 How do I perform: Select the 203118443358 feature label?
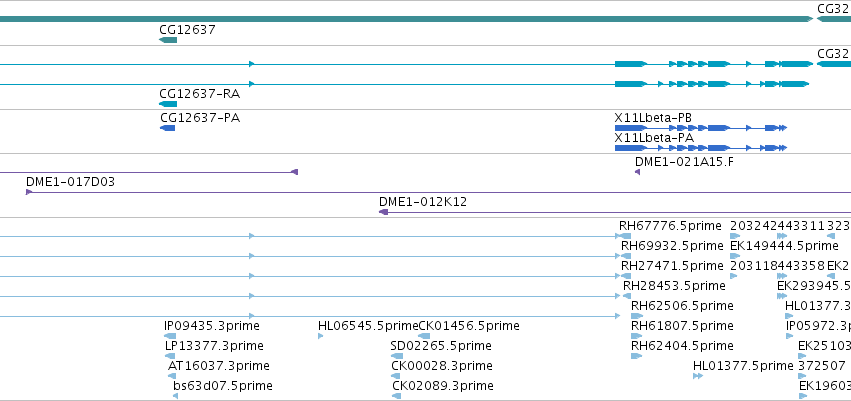point(777,266)
